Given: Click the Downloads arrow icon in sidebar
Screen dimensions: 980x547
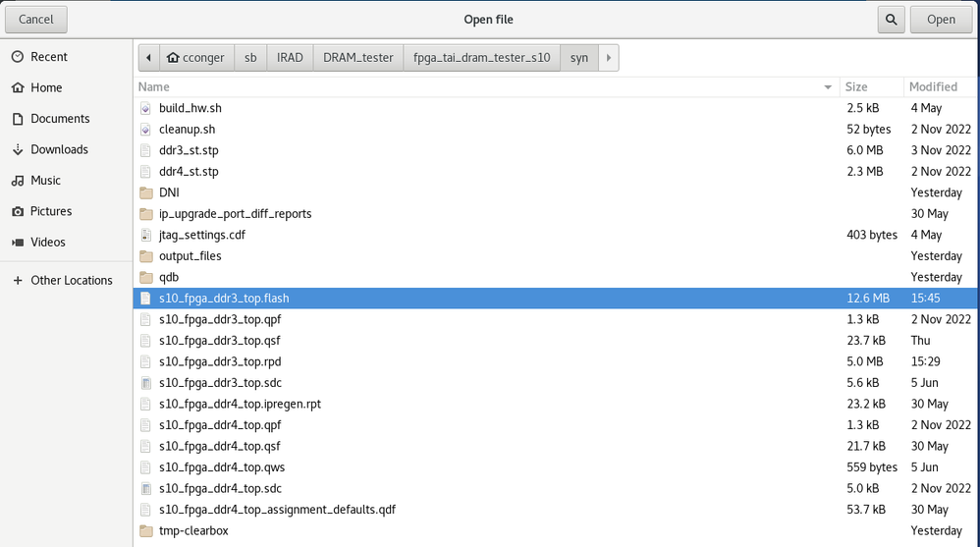Looking at the screenshot, I should (18, 149).
